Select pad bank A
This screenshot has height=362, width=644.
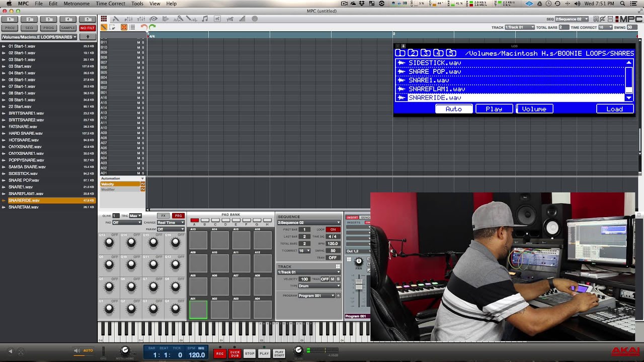tap(194, 221)
